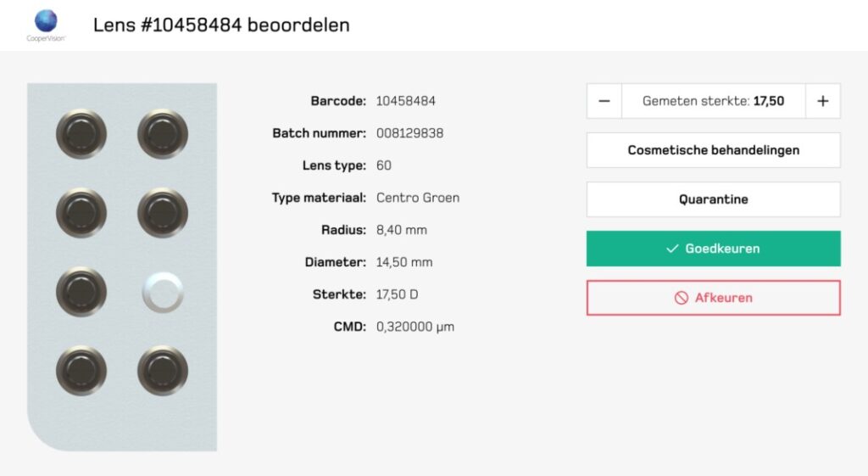Reject lens with Afkeuren button

(x=713, y=298)
